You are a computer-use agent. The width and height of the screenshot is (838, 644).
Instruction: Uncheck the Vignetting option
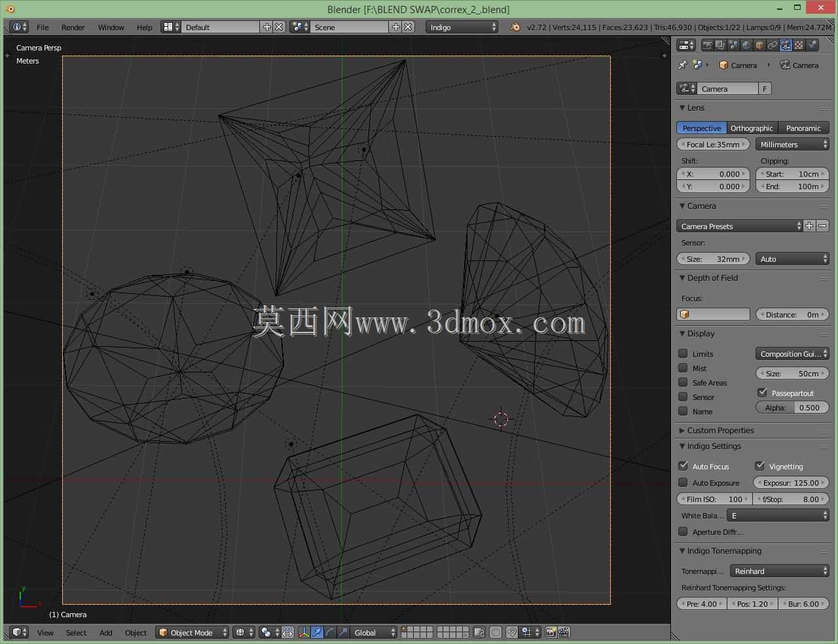coord(759,466)
